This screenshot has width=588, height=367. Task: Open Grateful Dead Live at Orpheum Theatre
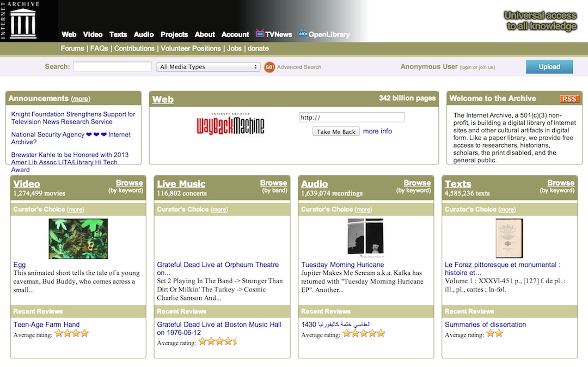pos(218,268)
